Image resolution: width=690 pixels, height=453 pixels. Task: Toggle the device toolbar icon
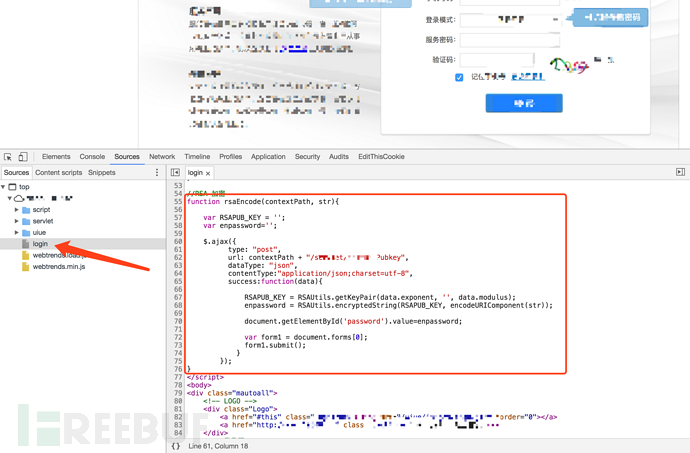[x=23, y=157]
